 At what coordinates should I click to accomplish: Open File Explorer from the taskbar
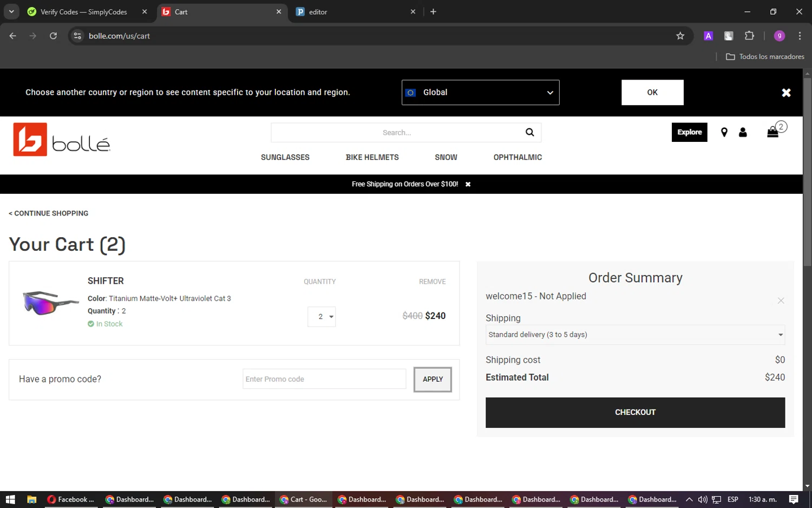coord(31,499)
